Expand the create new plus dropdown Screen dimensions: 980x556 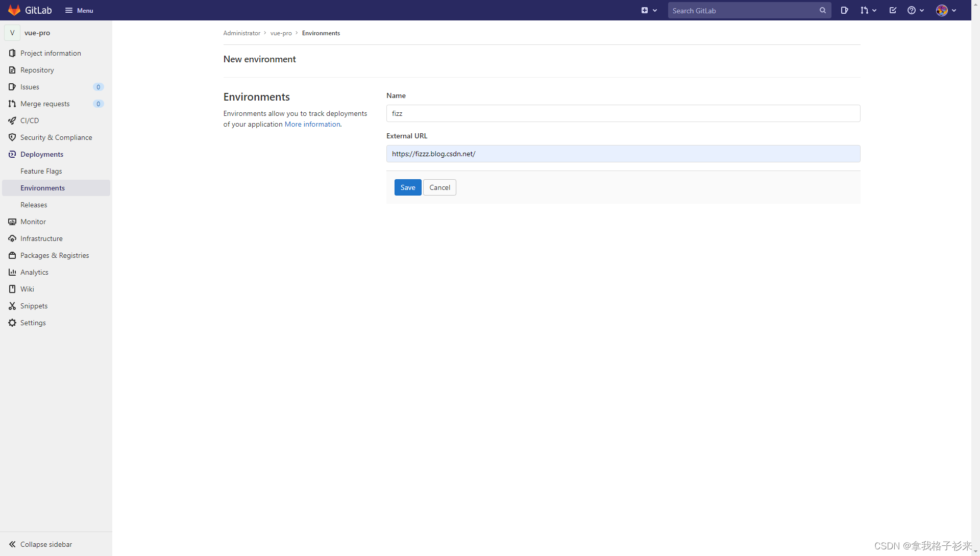coord(649,10)
